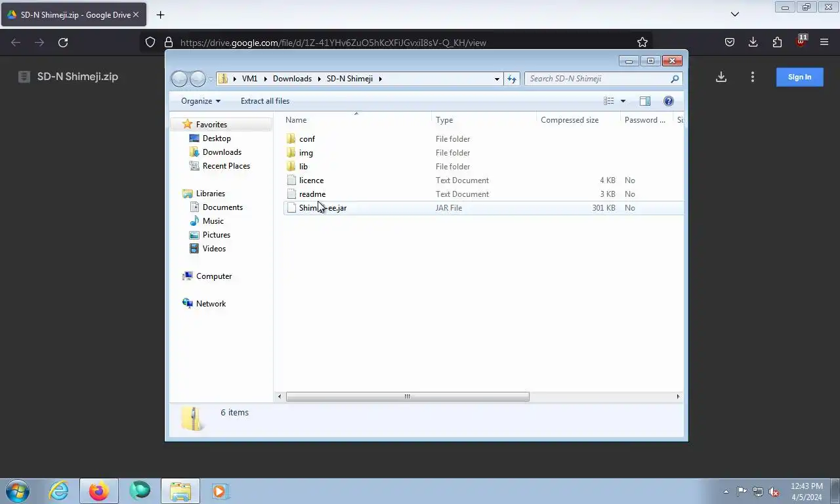Reload the Firefox page
This screenshot has height=504, width=840.
pyautogui.click(x=63, y=43)
